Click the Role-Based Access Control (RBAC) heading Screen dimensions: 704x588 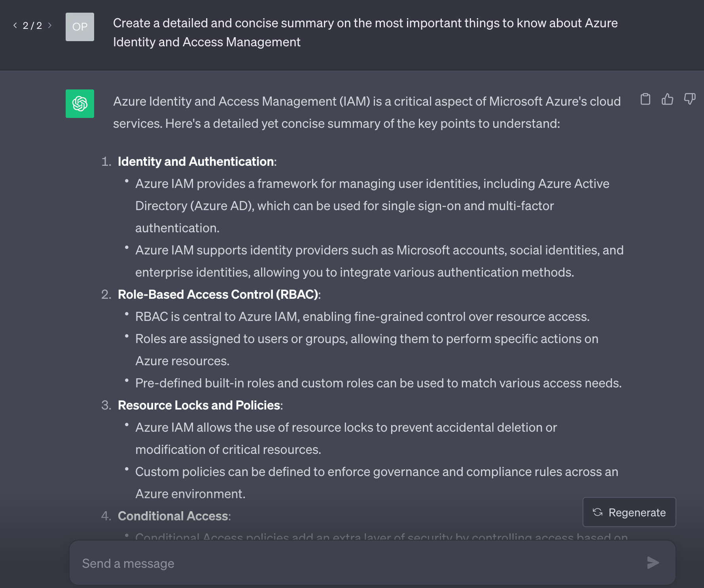point(218,294)
